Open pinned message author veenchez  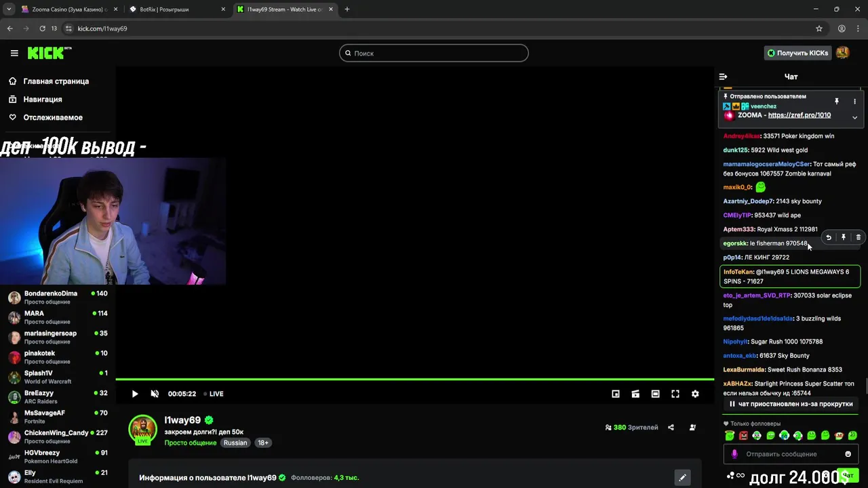coord(764,106)
